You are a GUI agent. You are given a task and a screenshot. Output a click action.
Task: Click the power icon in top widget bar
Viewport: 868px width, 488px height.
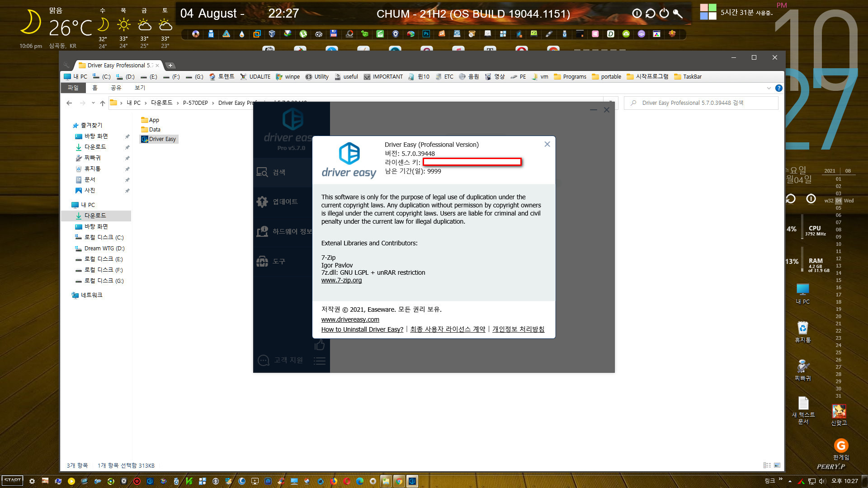pos(664,13)
